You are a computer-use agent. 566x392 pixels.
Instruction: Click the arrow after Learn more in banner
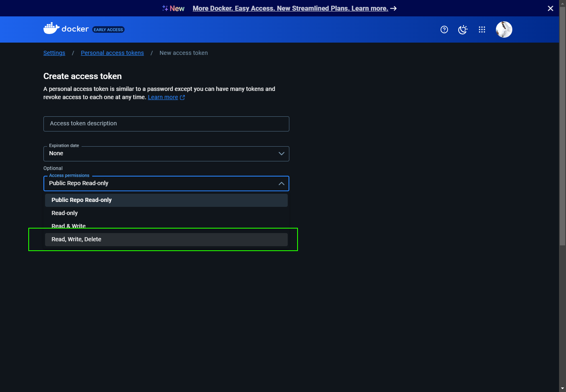(x=393, y=8)
